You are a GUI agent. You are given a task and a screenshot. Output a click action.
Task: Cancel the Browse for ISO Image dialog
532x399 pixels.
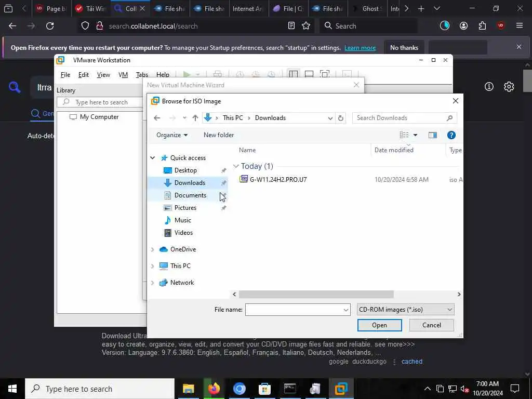point(431,325)
